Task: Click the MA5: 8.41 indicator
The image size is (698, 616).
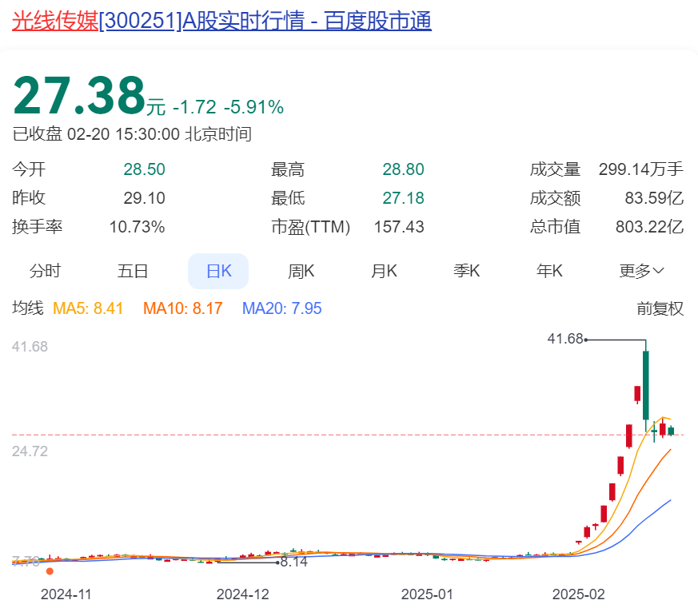Action: click(88, 308)
